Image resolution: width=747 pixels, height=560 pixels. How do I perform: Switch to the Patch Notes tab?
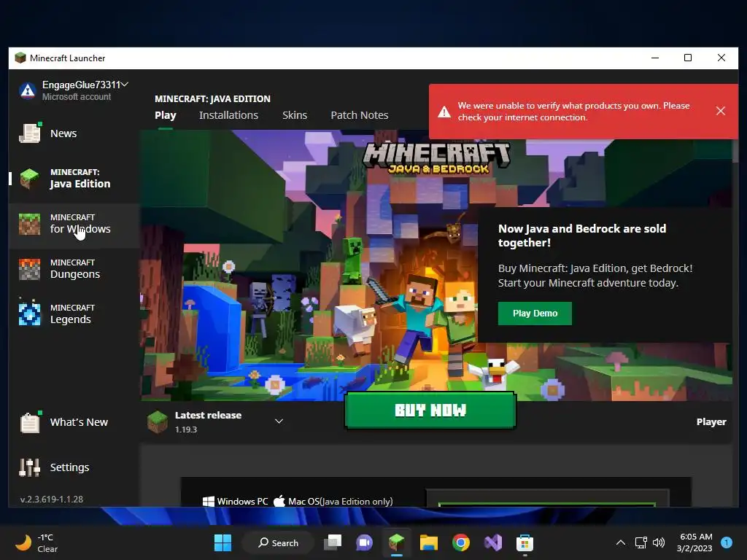[x=359, y=115]
